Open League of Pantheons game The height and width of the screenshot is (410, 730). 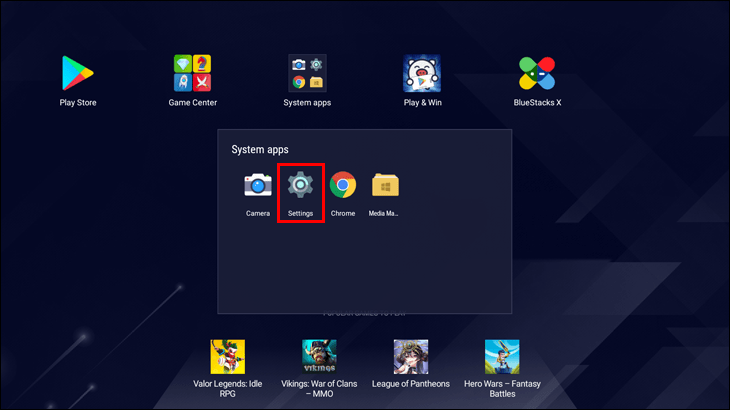click(411, 356)
